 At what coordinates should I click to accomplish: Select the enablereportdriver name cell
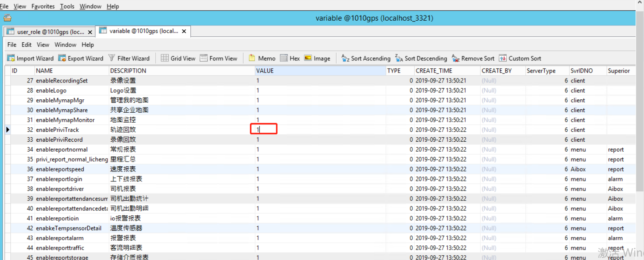[x=72, y=189]
